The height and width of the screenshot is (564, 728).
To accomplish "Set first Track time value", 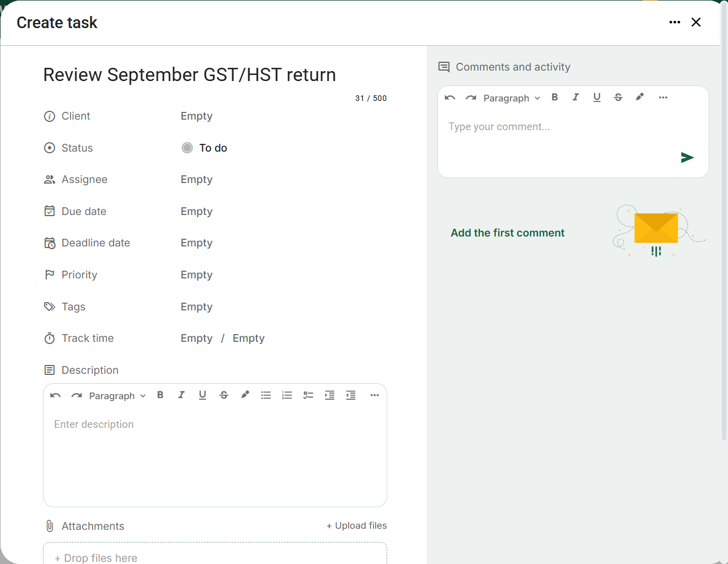I will 196,339.
